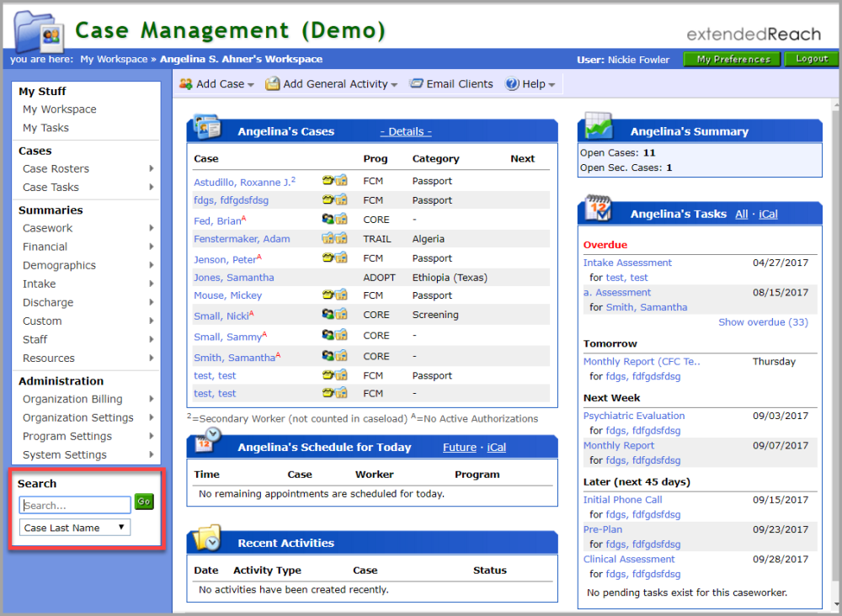Open My Tasks in the sidebar
This screenshot has width=842, height=616.
tap(45, 128)
